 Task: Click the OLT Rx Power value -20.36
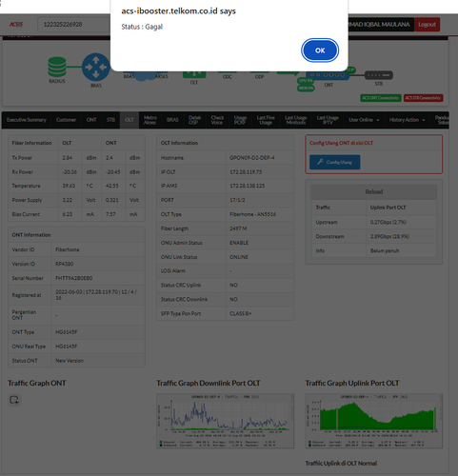[70, 172]
